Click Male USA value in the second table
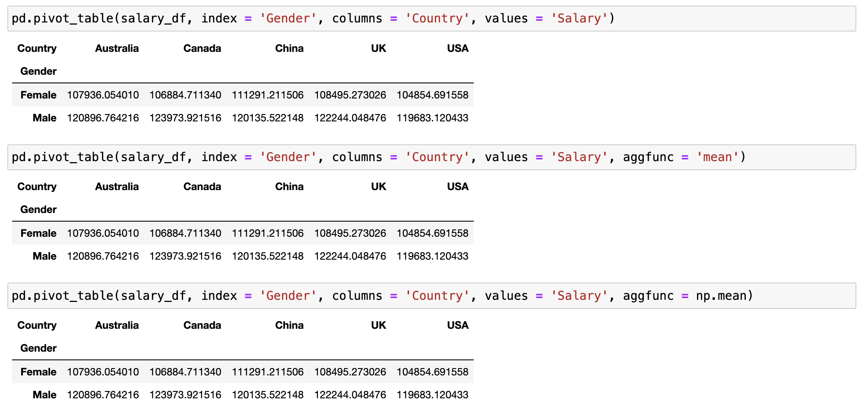 433,256
